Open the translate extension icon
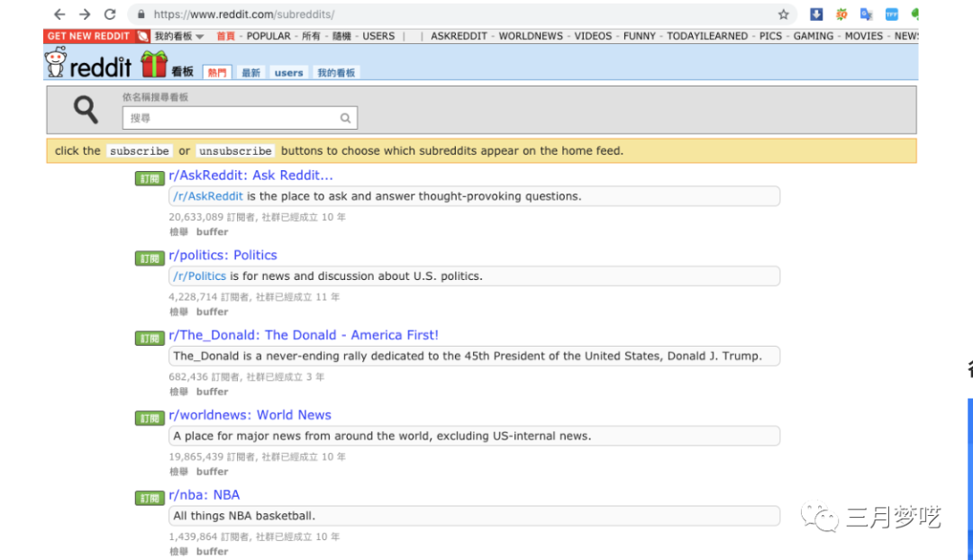The height and width of the screenshot is (560, 973). 866,14
